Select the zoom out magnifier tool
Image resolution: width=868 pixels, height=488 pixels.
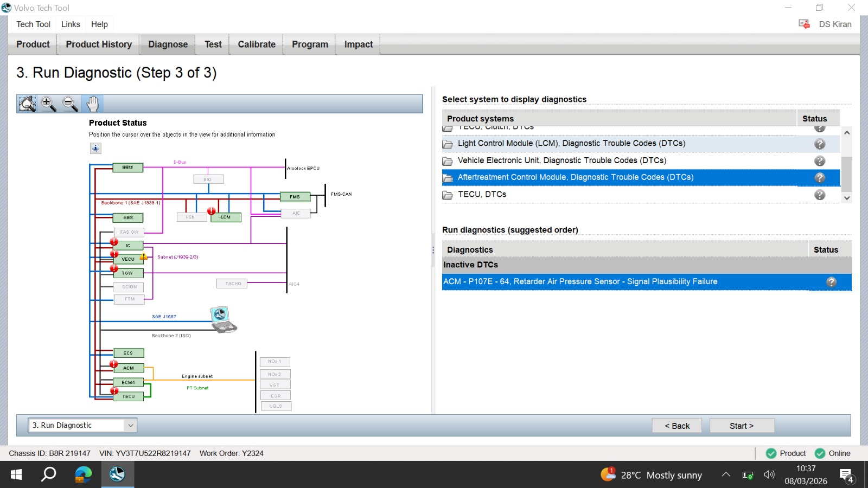point(71,104)
